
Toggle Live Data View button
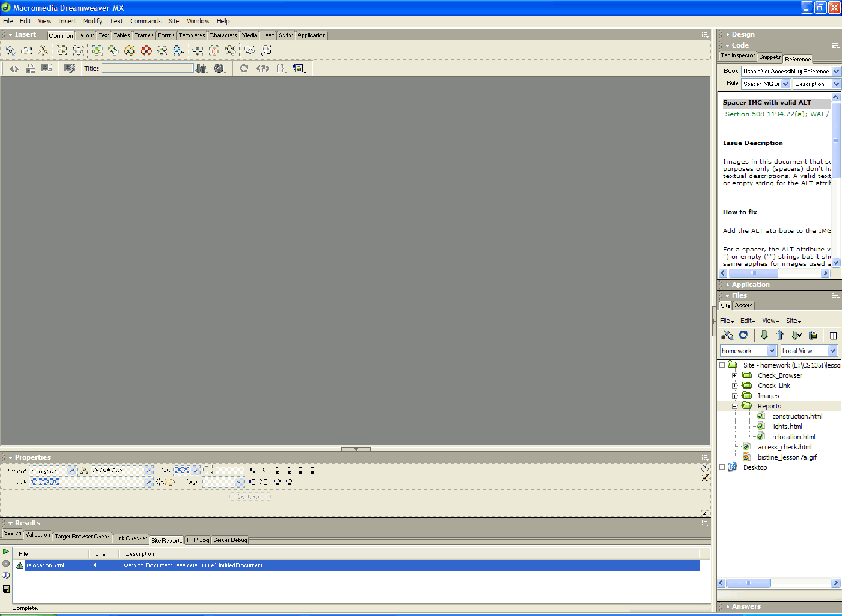(69, 69)
